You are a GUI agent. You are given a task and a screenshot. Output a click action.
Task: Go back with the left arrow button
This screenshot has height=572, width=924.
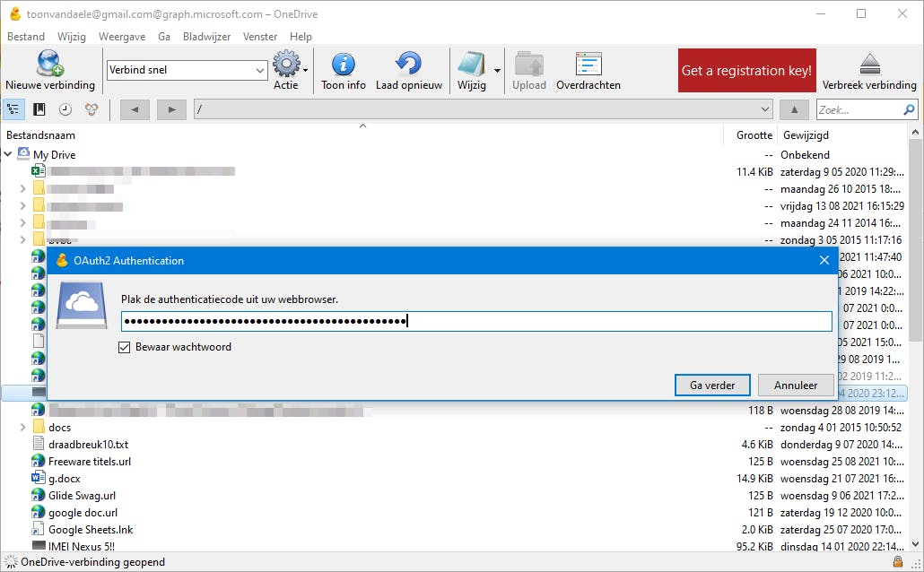135,109
